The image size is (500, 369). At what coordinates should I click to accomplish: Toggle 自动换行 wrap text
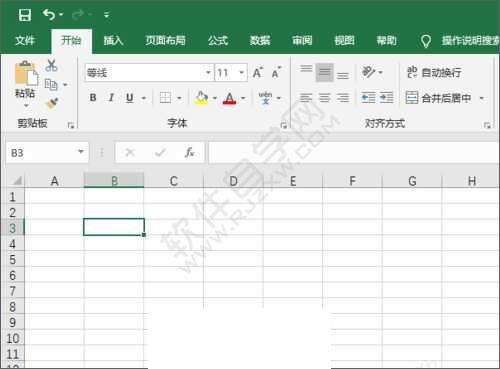click(x=434, y=72)
